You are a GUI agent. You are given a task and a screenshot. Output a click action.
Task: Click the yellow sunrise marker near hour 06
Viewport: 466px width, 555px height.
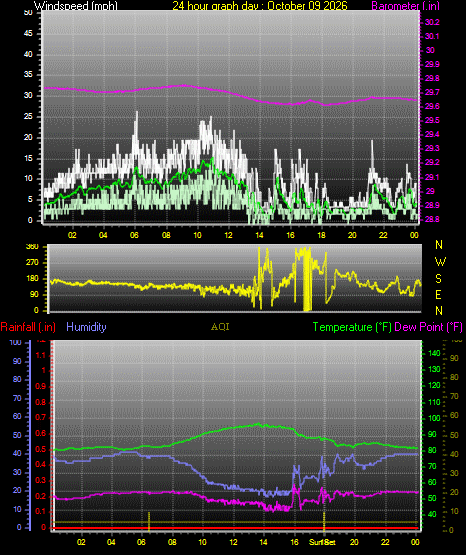pyautogui.click(x=149, y=521)
